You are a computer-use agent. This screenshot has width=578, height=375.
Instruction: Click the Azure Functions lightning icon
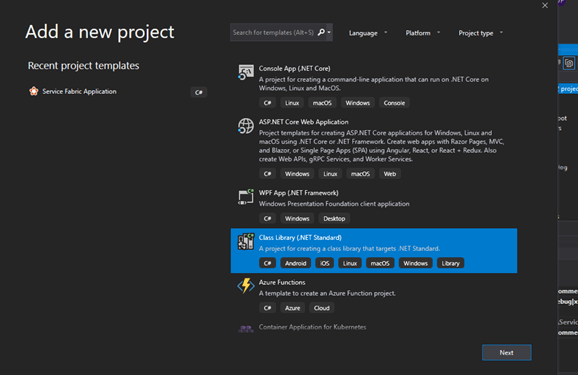pyautogui.click(x=246, y=286)
